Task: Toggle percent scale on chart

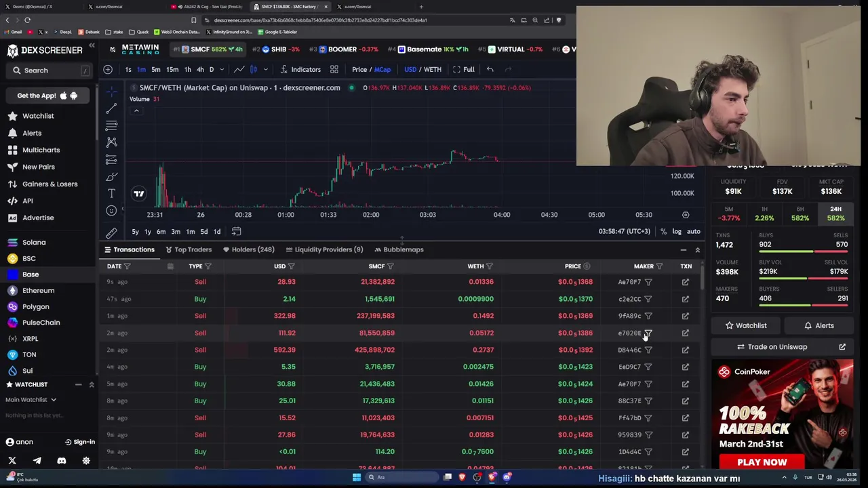Action: point(663,232)
